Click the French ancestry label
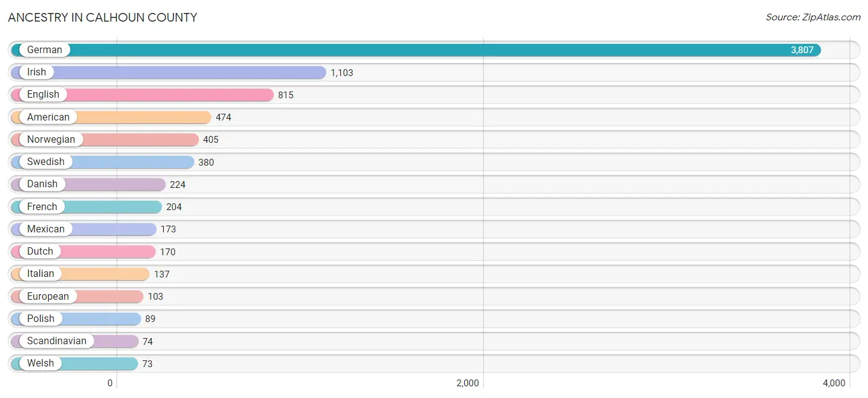The width and height of the screenshot is (868, 398). [42, 206]
